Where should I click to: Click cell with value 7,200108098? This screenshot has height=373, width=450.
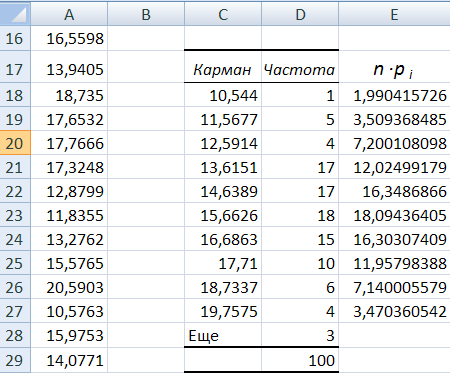pyautogui.click(x=394, y=143)
